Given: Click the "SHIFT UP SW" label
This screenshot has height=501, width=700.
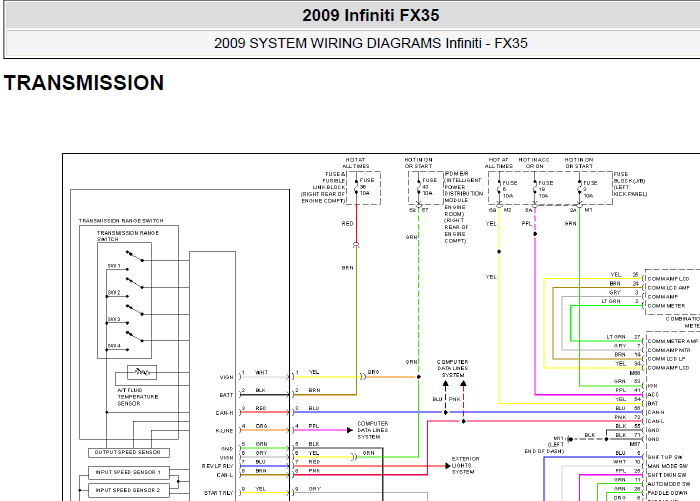Looking at the screenshot, I should (x=666, y=457).
